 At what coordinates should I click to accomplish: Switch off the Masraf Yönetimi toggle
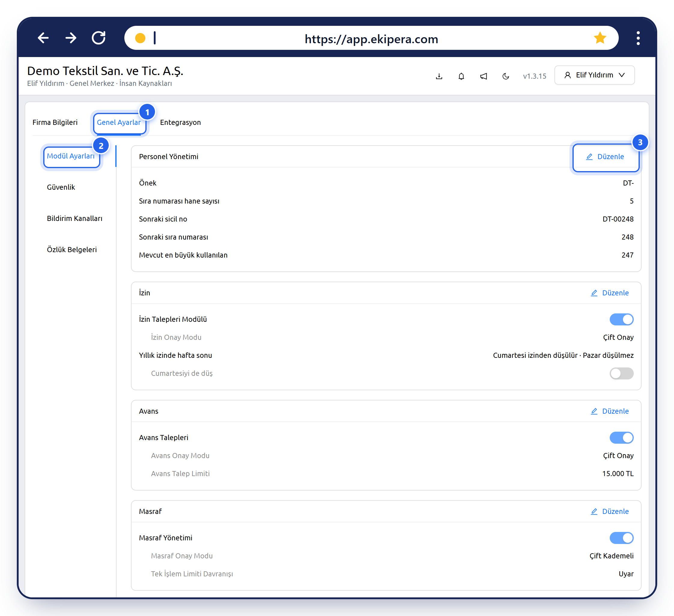point(621,538)
